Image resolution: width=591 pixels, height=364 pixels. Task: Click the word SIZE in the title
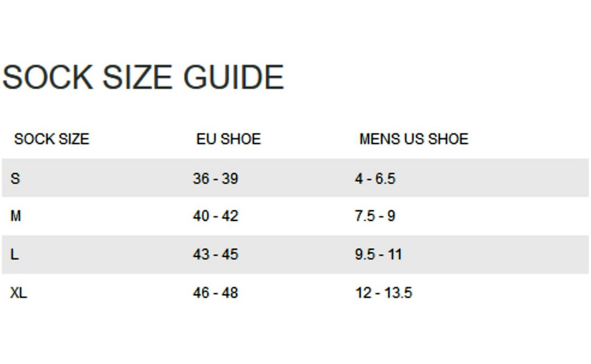point(137,77)
